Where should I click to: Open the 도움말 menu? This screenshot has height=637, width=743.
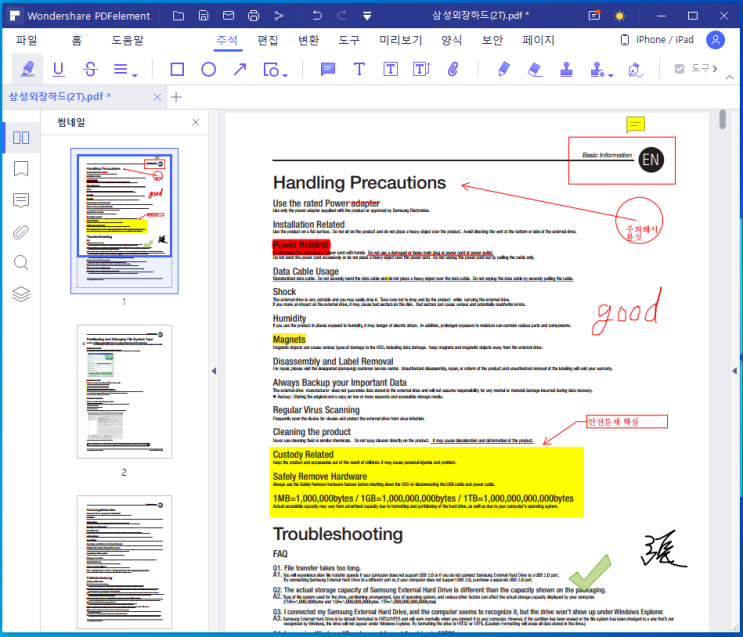point(127,40)
